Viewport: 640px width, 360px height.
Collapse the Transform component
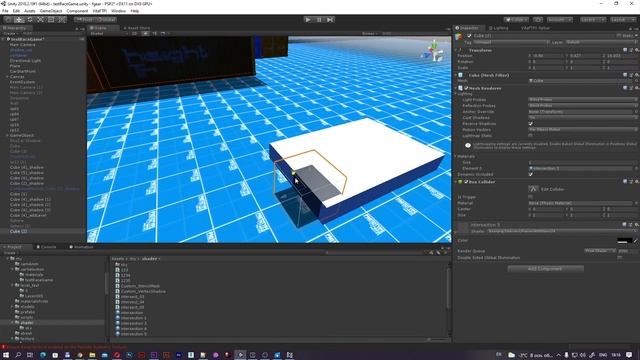click(456, 50)
